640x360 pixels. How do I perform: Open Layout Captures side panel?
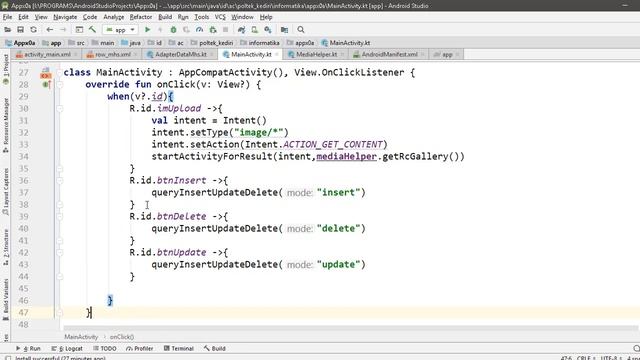pyautogui.click(x=6, y=191)
